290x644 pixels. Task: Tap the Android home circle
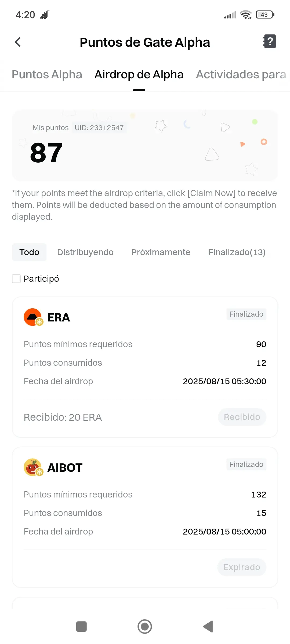145,627
